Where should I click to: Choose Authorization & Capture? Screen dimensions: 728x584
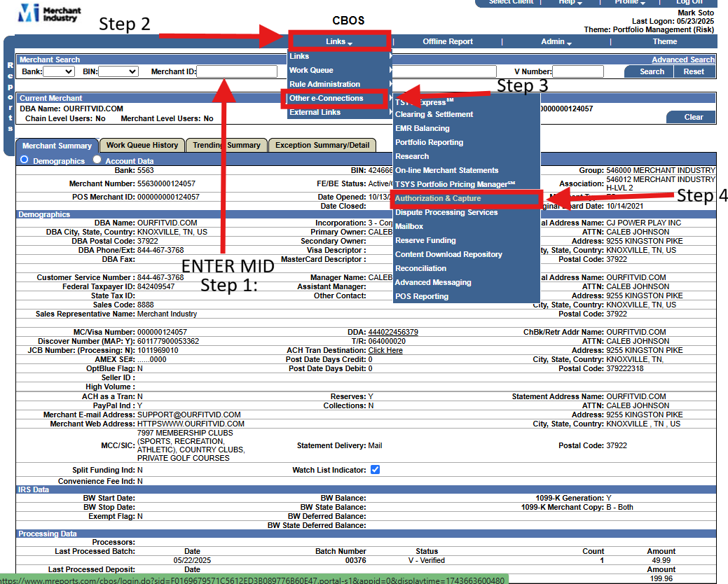coord(466,199)
